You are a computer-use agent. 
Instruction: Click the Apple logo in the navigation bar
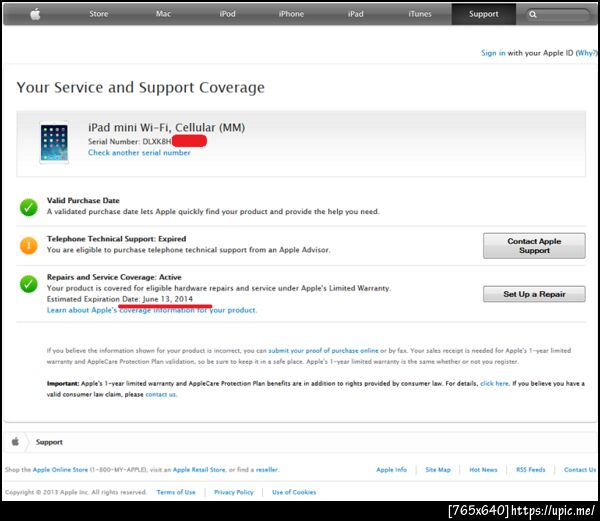(x=35, y=14)
